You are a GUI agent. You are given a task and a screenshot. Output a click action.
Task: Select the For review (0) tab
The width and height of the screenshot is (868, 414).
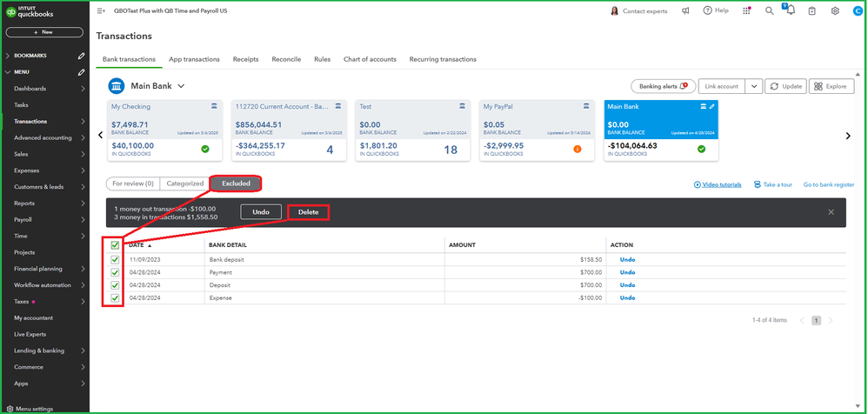tap(133, 184)
